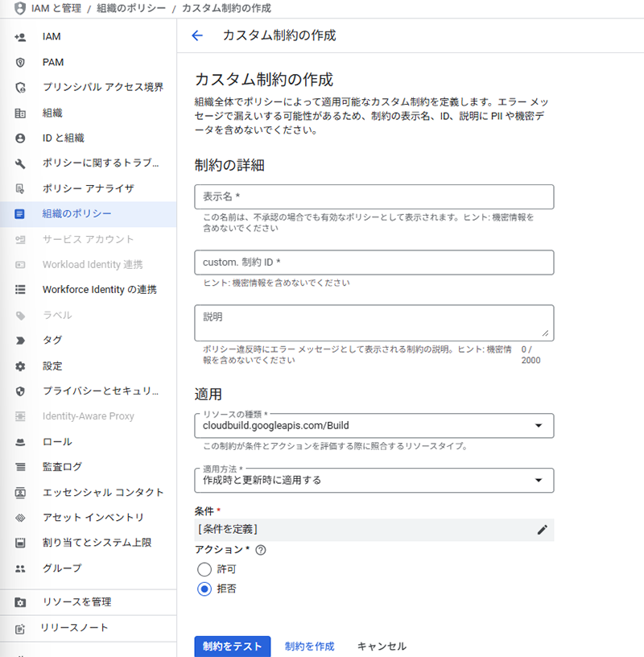Click the グループ people icon in sidebar
Screen dimensions: 644x657
[x=21, y=568]
